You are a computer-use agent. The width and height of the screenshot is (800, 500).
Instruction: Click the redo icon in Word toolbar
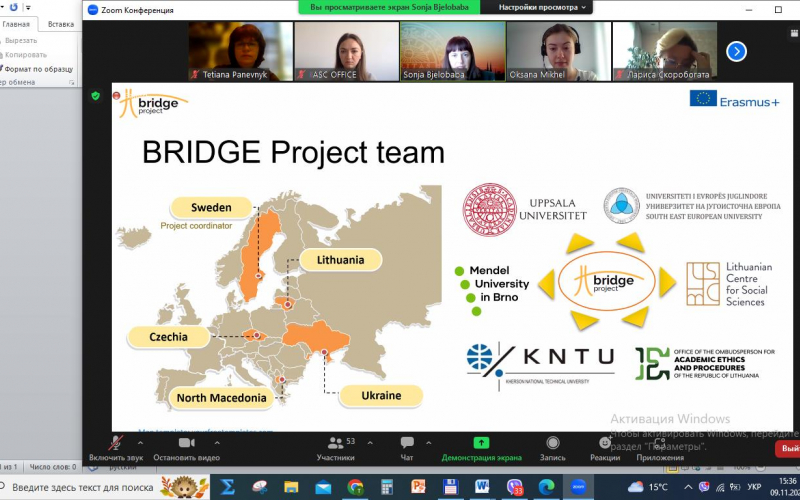(14, 7)
